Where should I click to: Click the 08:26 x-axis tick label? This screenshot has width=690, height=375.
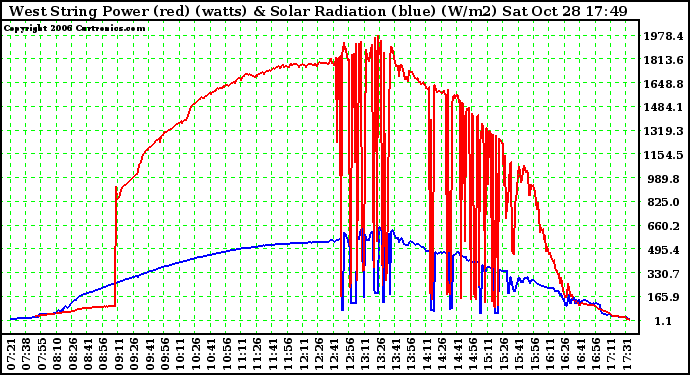(x=73, y=354)
